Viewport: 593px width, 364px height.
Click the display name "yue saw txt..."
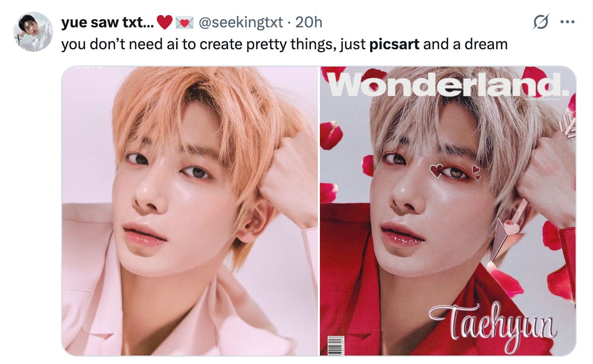pyautogui.click(x=107, y=22)
